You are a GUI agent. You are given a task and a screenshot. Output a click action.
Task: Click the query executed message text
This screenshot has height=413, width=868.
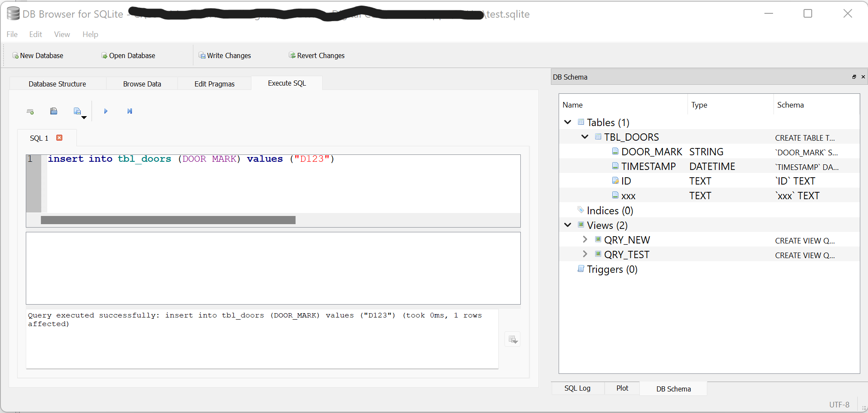click(x=255, y=320)
